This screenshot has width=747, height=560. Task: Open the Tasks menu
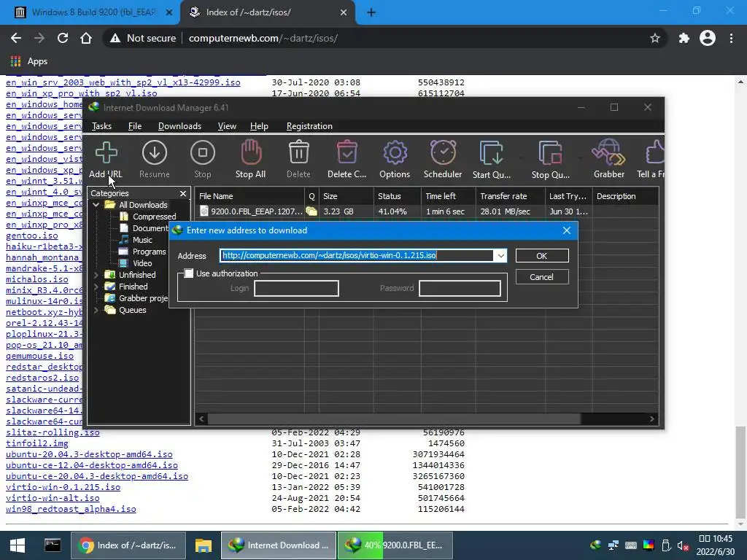tap(101, 126)
